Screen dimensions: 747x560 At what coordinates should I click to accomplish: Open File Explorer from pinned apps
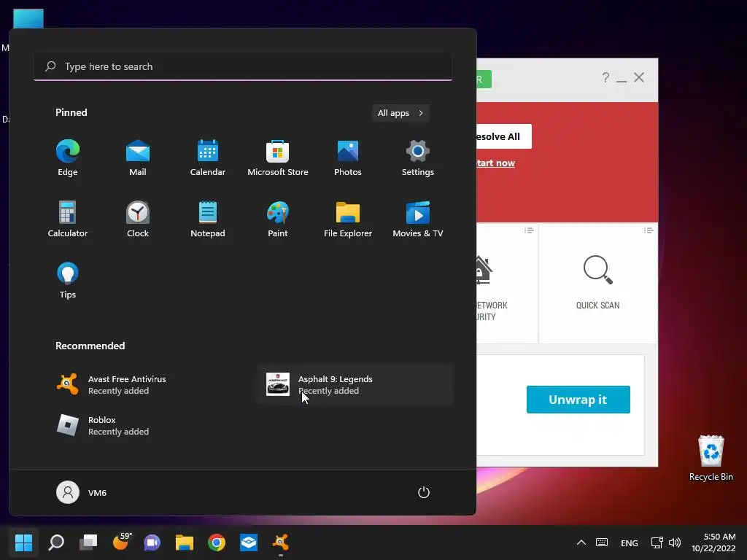click(348, 219)
